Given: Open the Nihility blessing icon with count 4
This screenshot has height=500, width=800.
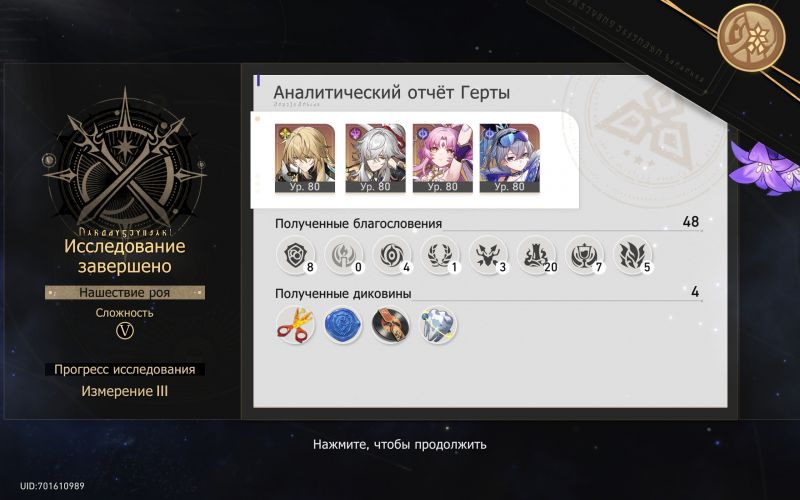Looking at the screenshot, I should point(391,255).
